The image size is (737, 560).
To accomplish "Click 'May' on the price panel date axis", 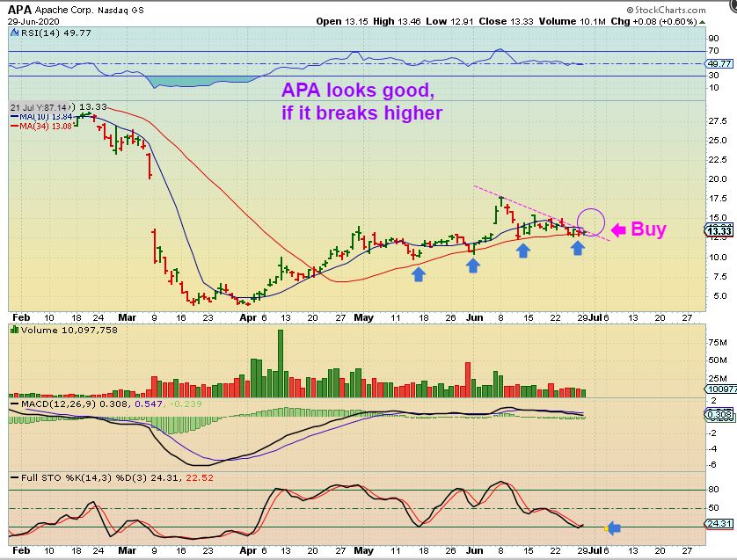I will [363, 317].
